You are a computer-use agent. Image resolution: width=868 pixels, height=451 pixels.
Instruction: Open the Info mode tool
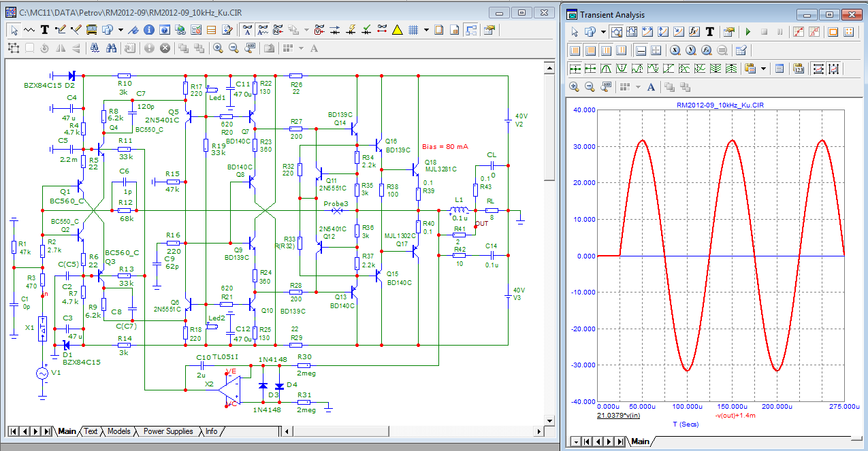tap(148, 30)
